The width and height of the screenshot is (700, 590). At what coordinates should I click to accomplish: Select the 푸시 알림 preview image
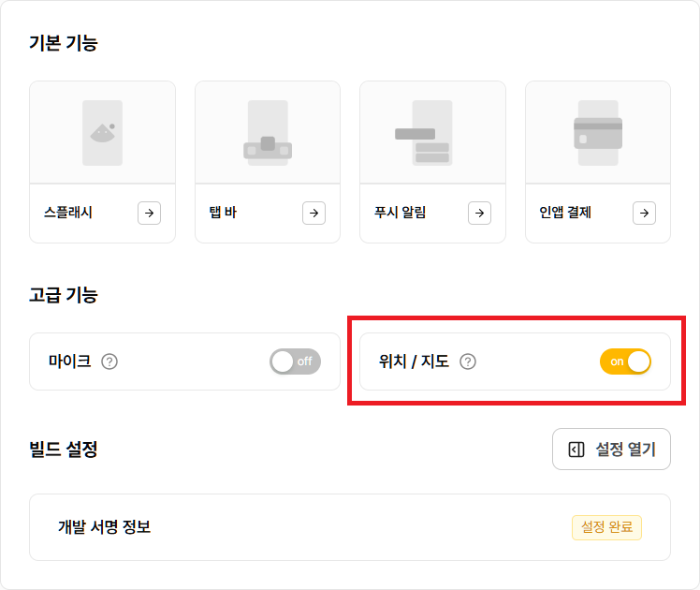pyautogui.click(x=432, y=132)
